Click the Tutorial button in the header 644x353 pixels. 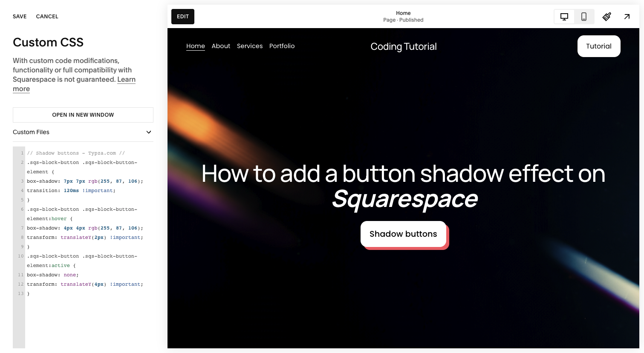click(x=598, y=46)
